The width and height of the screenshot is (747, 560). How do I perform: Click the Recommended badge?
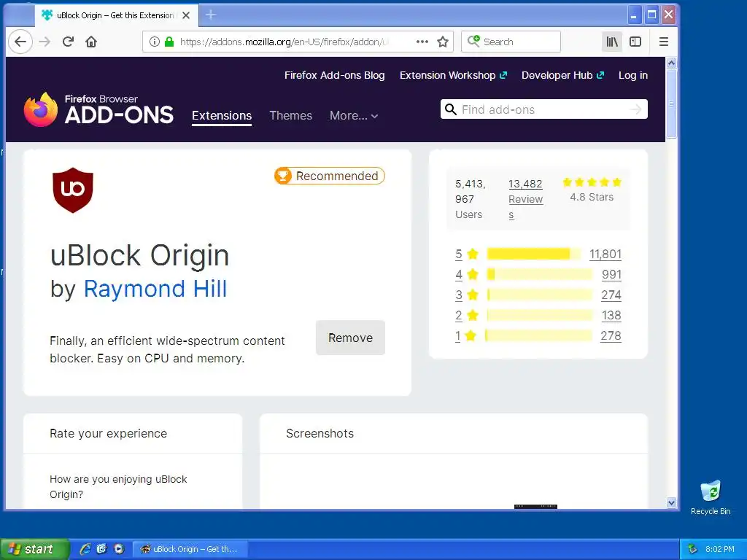point(329,176)
